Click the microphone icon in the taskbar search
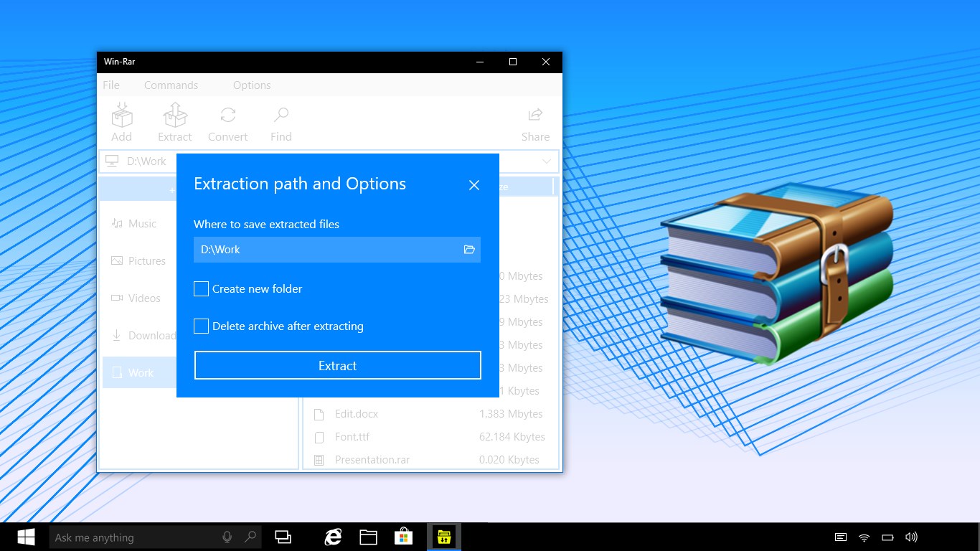The image size is (980, 551). coord(227,537)
